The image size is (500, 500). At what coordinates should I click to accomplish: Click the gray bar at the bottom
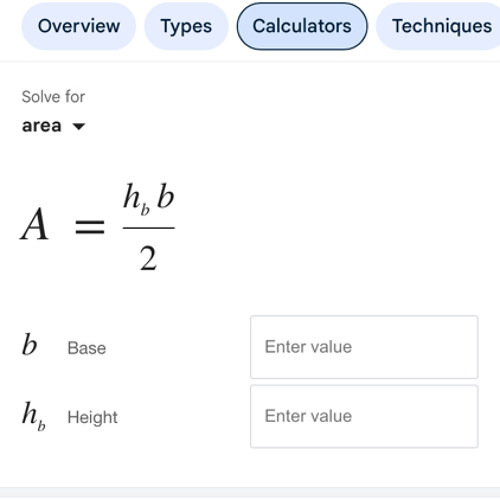point(250,493)
